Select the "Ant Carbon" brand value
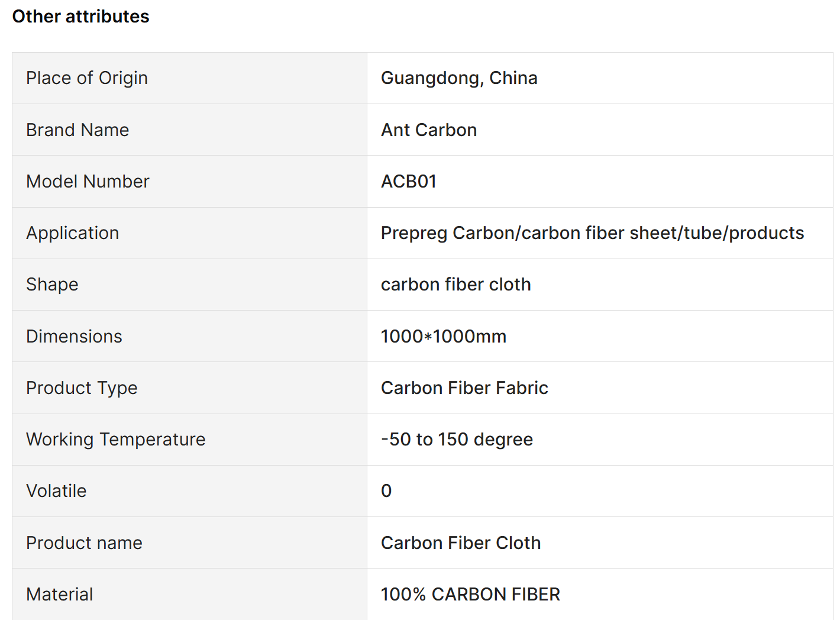The image size is (840, 620). [429, 130]
